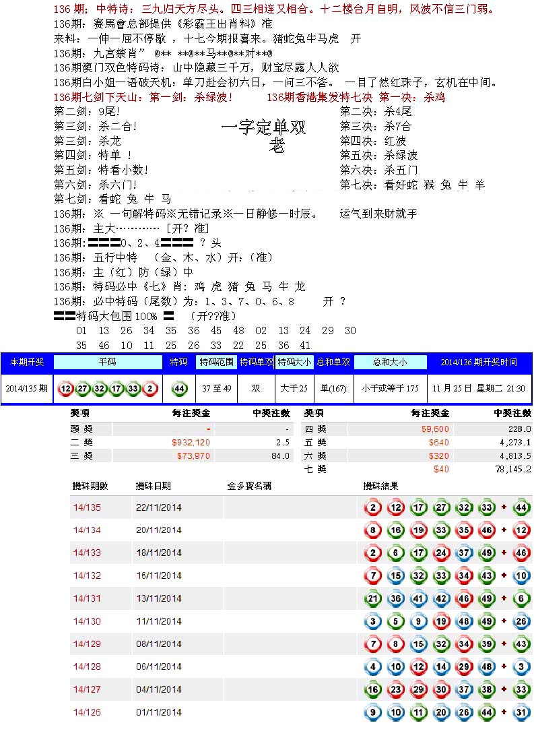Click ball 39 in the 14/129 row
The width and height of the screenshot is (534, 756).
pyautogui.click(x=487, y=644)
